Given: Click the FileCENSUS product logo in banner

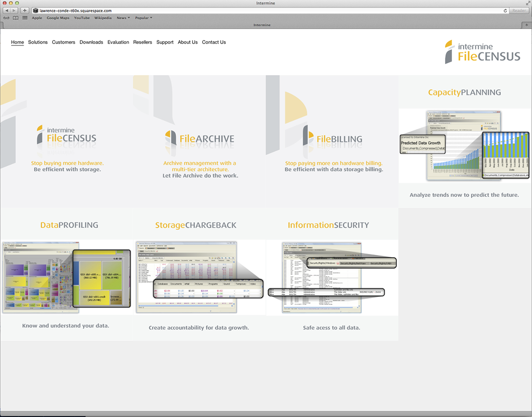Looking at the screenshot, I should [x=67, y=134].
